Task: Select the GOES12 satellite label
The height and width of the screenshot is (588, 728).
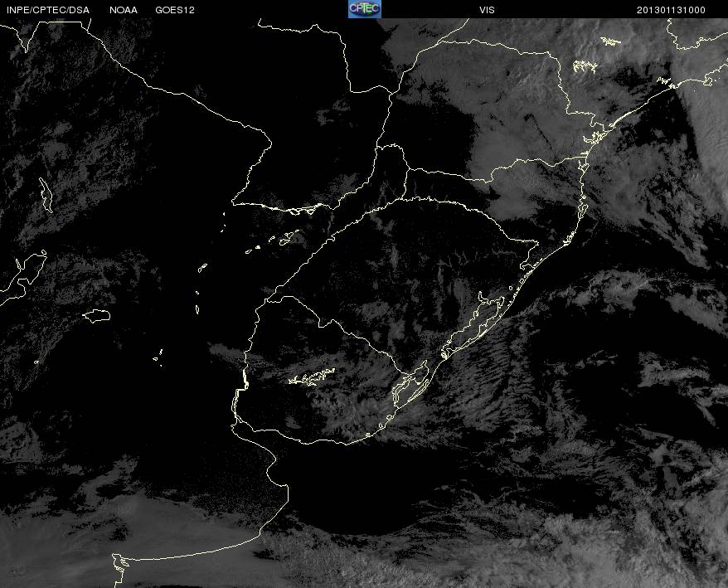Action: click(x=174, y=10)
